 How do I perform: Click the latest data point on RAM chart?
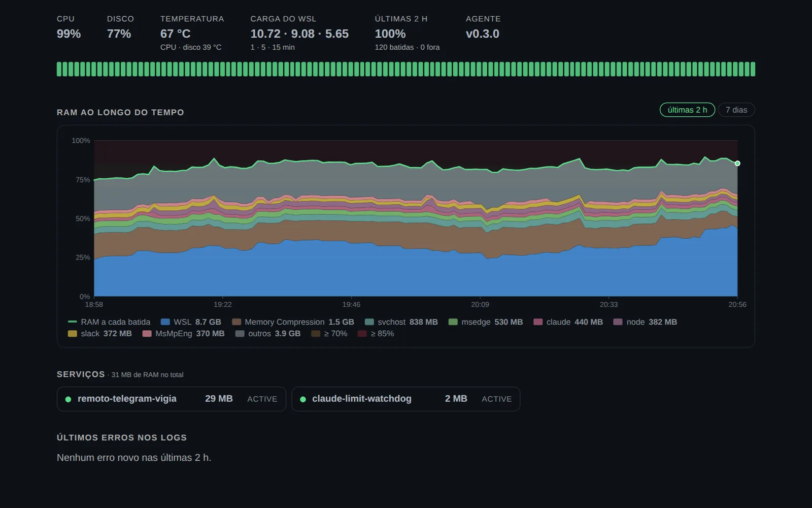click(x=737, y=164)
